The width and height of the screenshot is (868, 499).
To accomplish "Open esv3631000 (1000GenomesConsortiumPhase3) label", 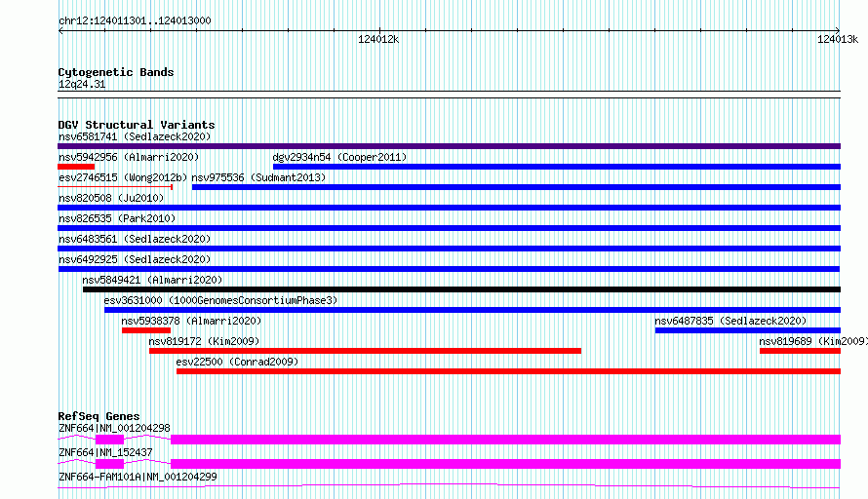I will (220, 300).
